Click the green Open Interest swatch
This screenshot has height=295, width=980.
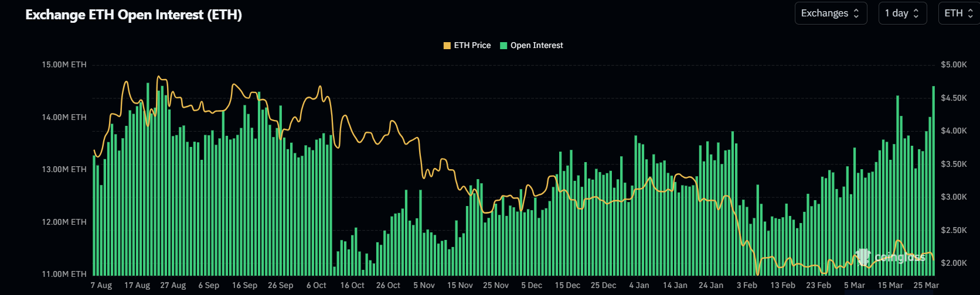tap(503, 46)
